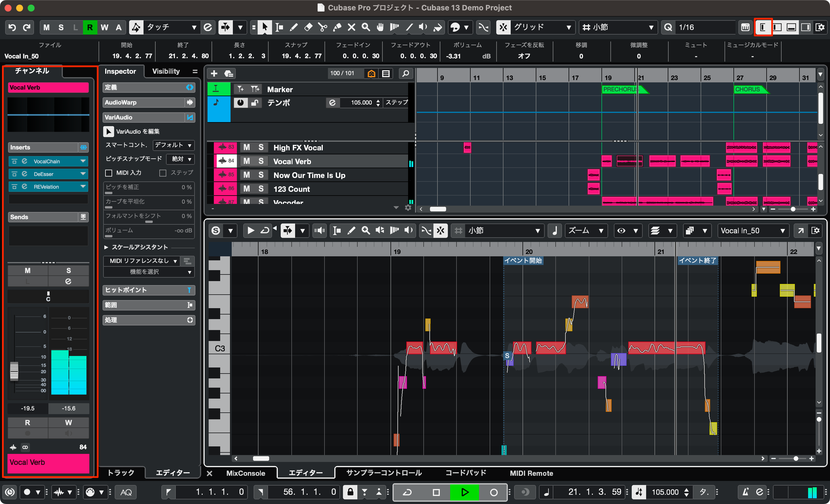Select the Line drawing tool
Viewport: 830px width, 504px height.
click(409, 27)
